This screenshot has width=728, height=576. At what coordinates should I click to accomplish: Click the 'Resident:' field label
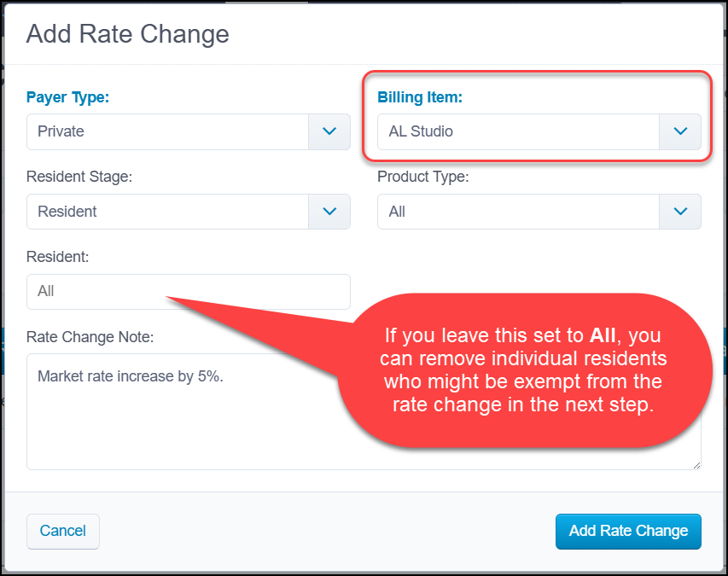pos(57,257)
